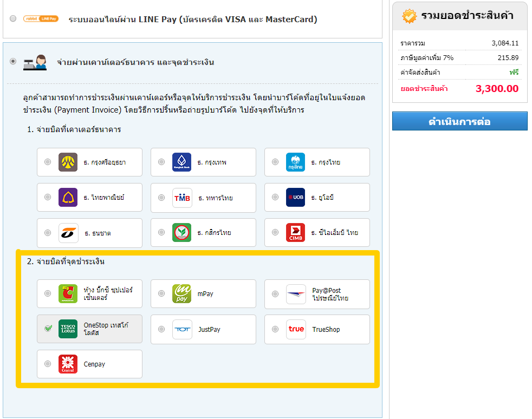Choose ธ. ยูโอบี radio button
This screenshot has width=532, height=419.
click(x=275, y=197)
